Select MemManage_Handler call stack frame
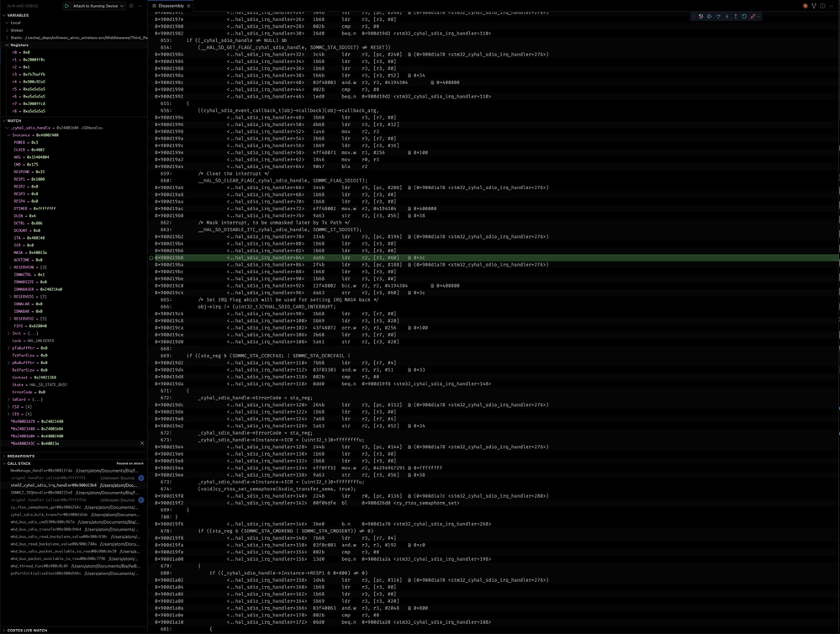The image size is (840, 634). tap(73, 471)
